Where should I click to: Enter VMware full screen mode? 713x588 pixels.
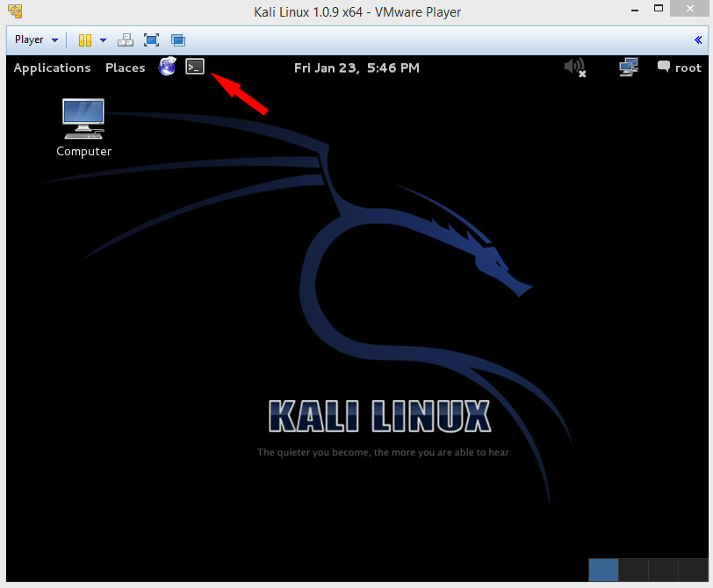pos(151,40)
